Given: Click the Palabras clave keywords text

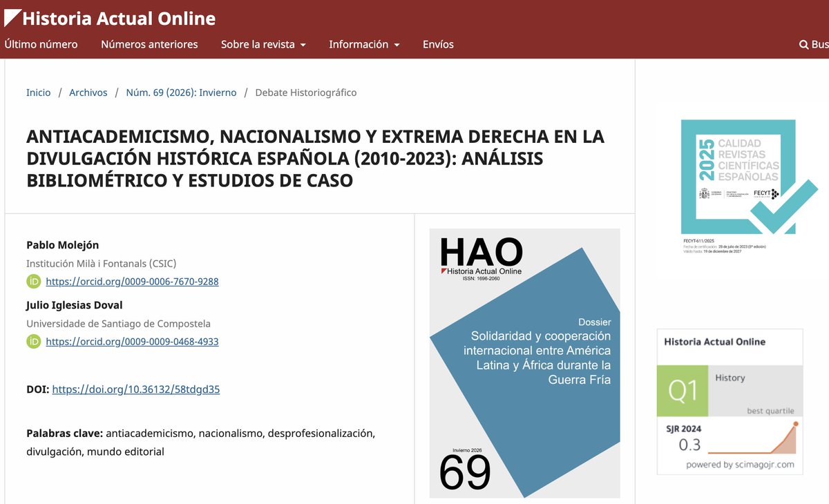Looking at the screenshot, I should click(x=201, y=443).
